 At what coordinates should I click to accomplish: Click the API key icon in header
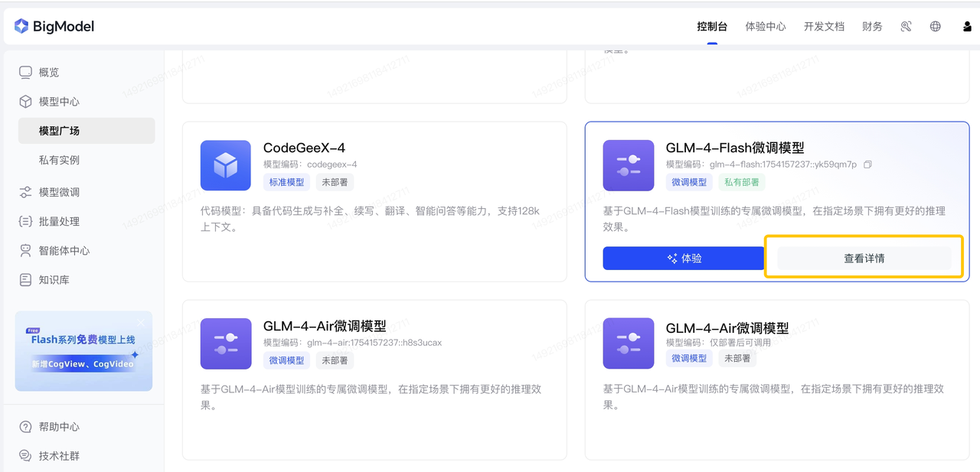(x=906, y=26)
